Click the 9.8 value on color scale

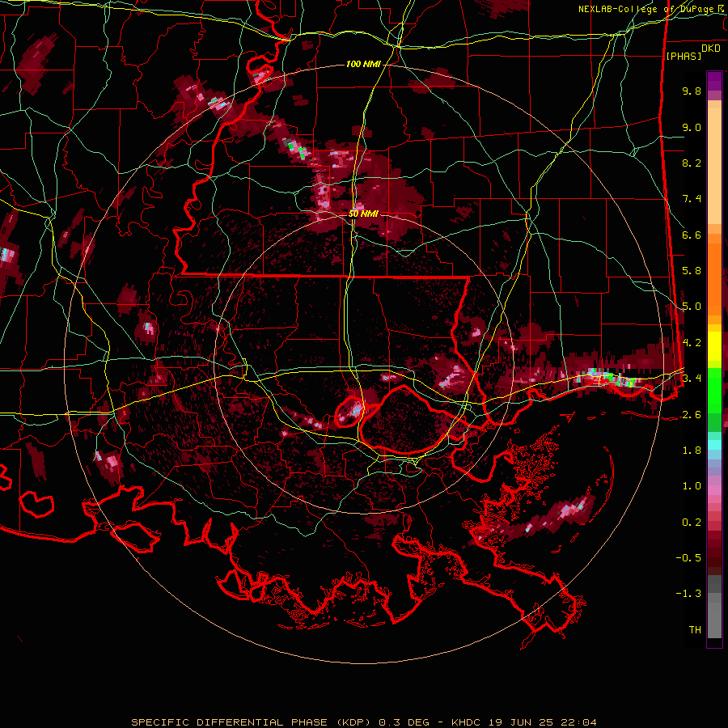pos(692,91)
